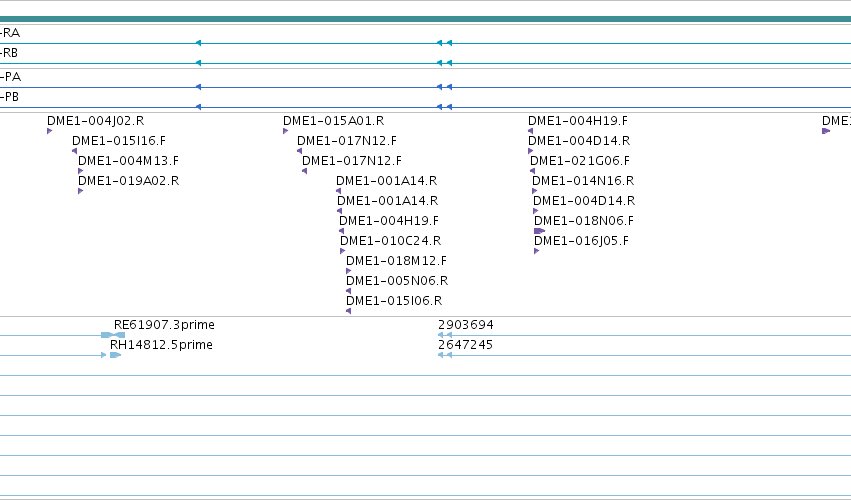Select the RH14812.5prime EST label
Image resolution: width=851 pixels, height=500 pixels.
[x=161, y=345]
